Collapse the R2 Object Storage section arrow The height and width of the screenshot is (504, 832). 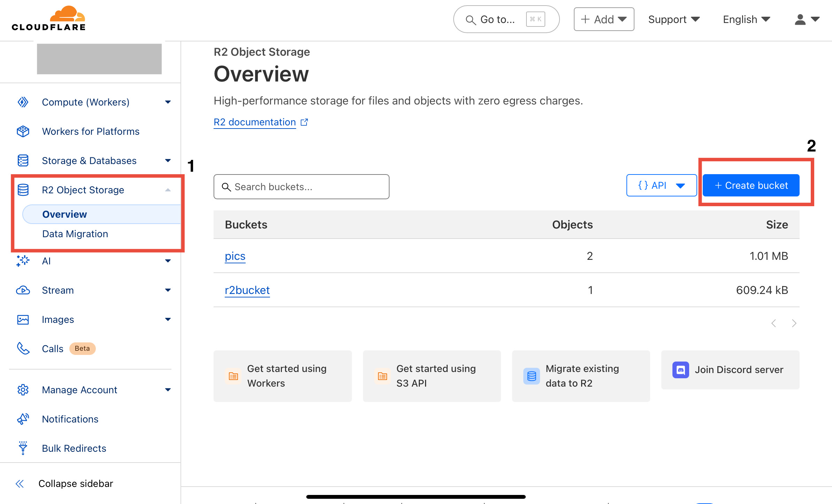click(x=168, y=190)
